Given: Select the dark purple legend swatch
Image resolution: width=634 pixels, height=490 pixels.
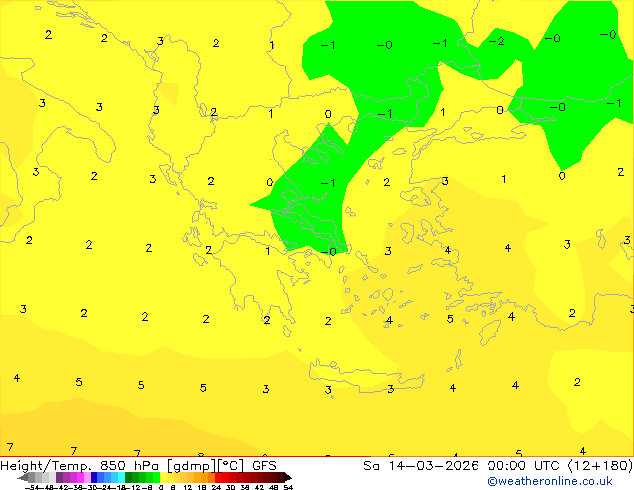Looking at the screenshot, I should 59,477.
